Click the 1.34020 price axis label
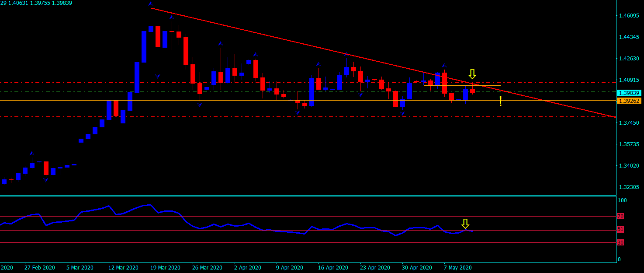Image resolution: width=644 pixels, height=273 pixels. click(630, 166)
